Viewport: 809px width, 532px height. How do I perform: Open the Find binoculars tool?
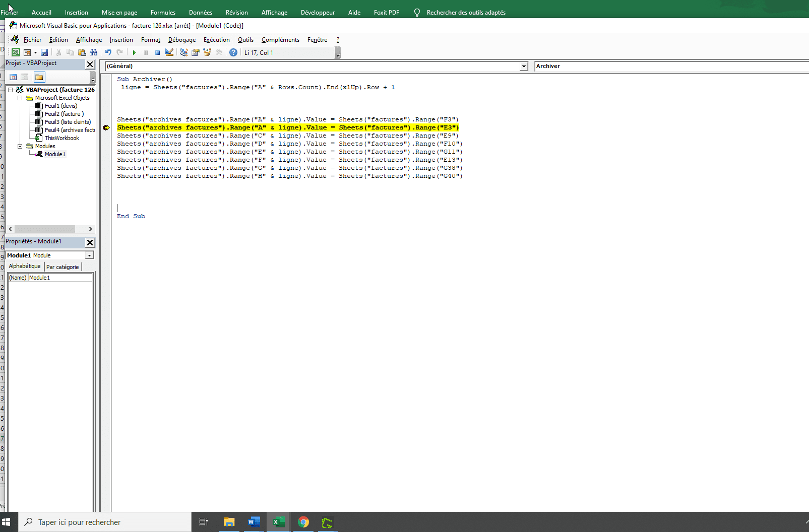click(x=94, y=52)
